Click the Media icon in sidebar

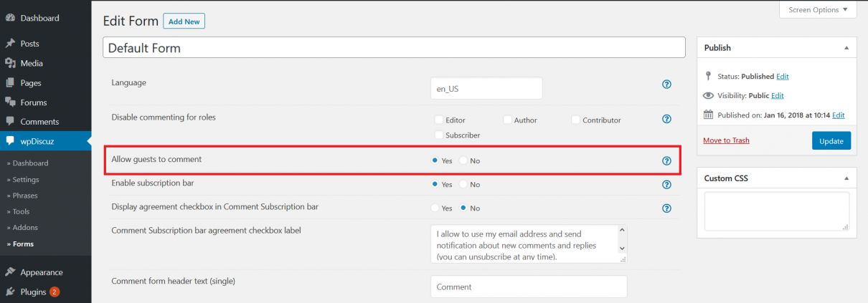click(10, 63)
